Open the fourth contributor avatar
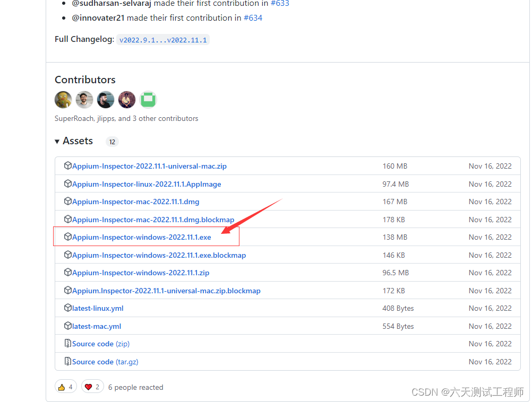The height and width of the screenshot is (402, 532). (127, 100)
